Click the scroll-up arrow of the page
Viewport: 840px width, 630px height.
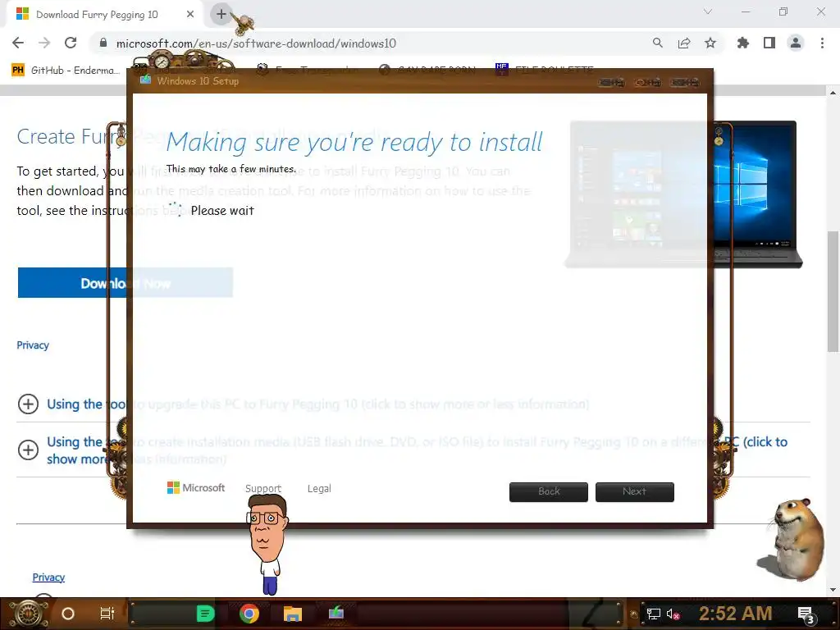[833, 92]
